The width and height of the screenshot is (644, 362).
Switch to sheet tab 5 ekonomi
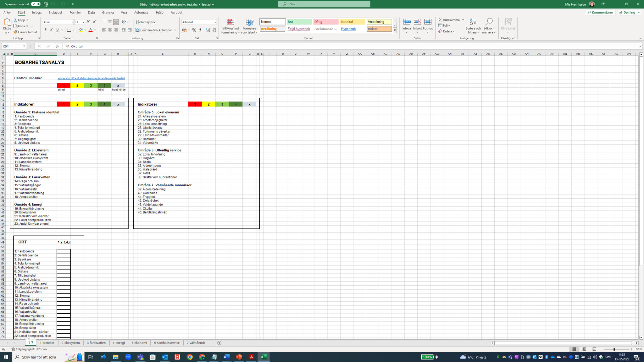[x=139, y=343]
